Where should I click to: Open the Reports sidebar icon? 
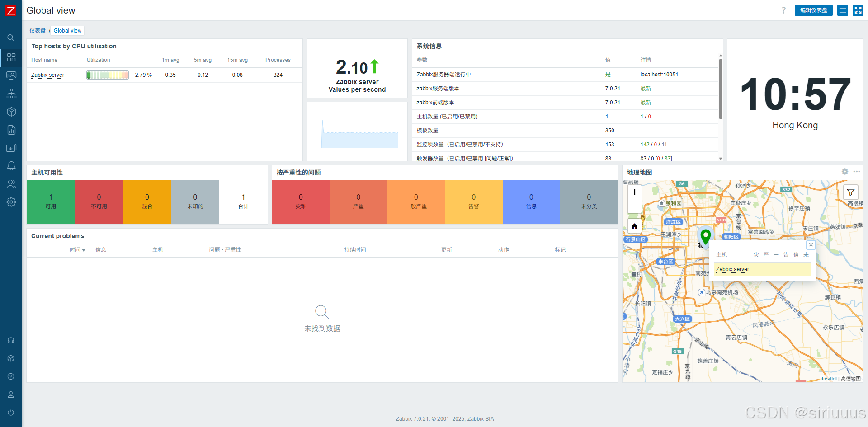[11, 130]
